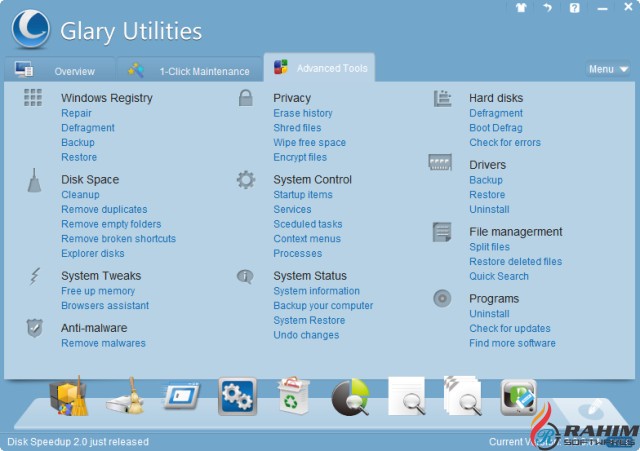Open Disk Space Cleanup
Screen dimensions: 640x451
(80, 195)
